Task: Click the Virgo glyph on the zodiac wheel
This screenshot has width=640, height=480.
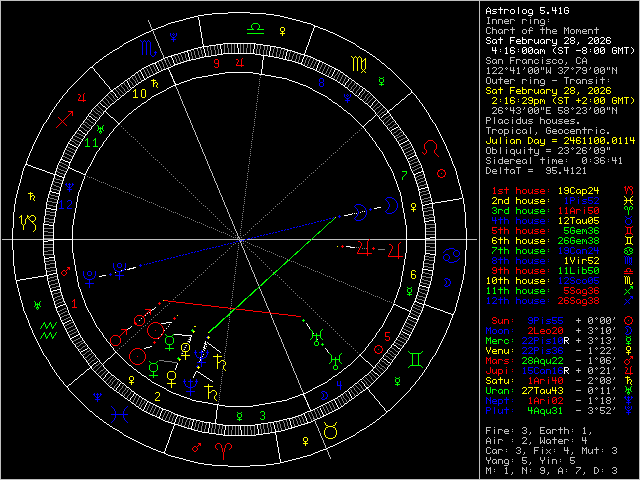Action: (360, 64)
